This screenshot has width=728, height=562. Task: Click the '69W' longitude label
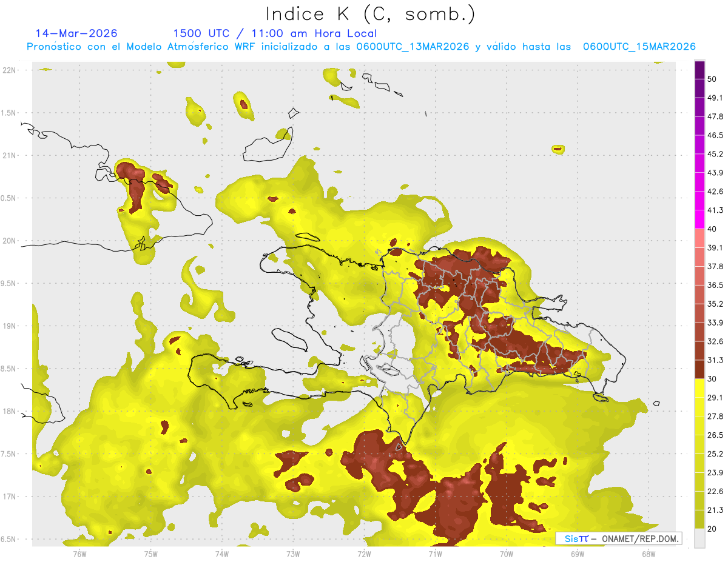(578, 554)
